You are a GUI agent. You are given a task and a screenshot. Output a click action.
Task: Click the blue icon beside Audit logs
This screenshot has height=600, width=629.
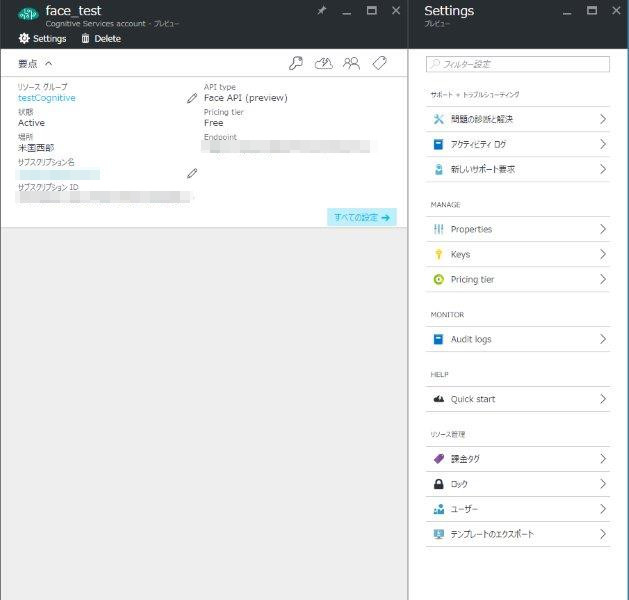pyautogui.click(x=438, y=339)
